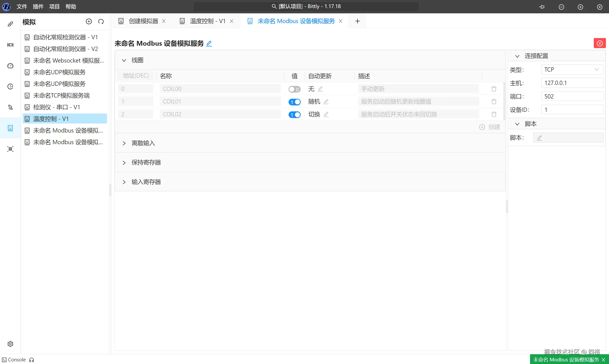
Task: Click the headset icon beside Console
Action: [32, 360]
